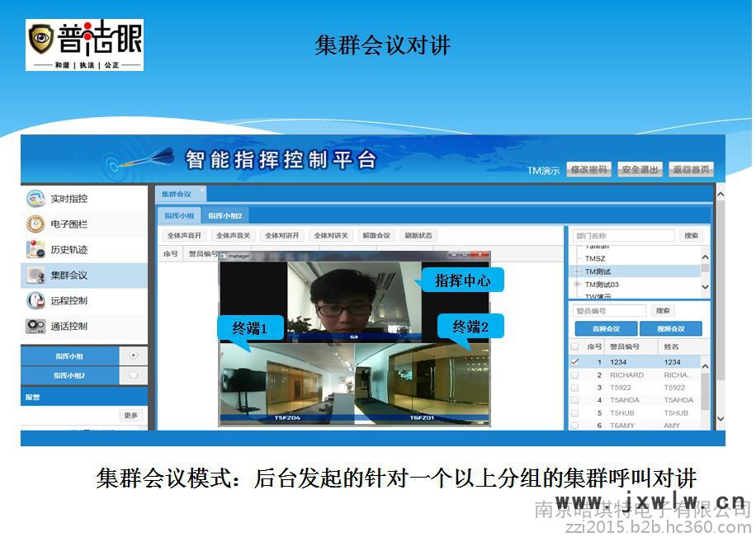Toggle the select-all checkbox in officer table header
756x537 pixels.
pos(575,346)
